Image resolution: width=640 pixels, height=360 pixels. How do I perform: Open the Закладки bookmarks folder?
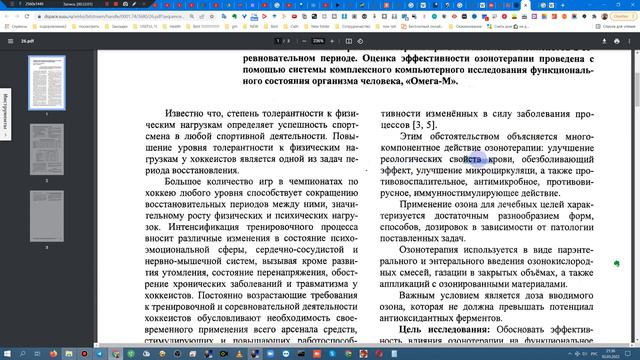tap(116, 26)
